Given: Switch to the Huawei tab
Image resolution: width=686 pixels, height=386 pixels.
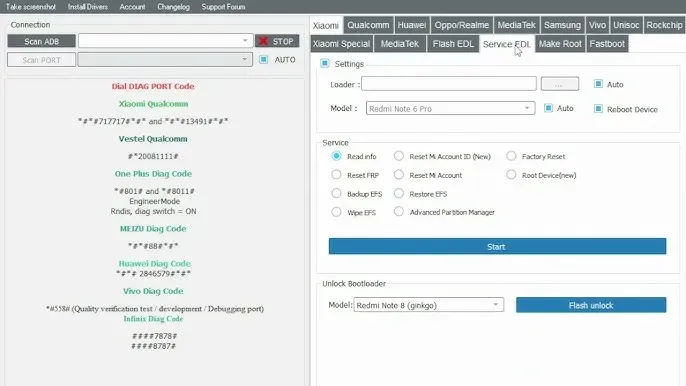Looking at the screenshot, I should [412, 25].
